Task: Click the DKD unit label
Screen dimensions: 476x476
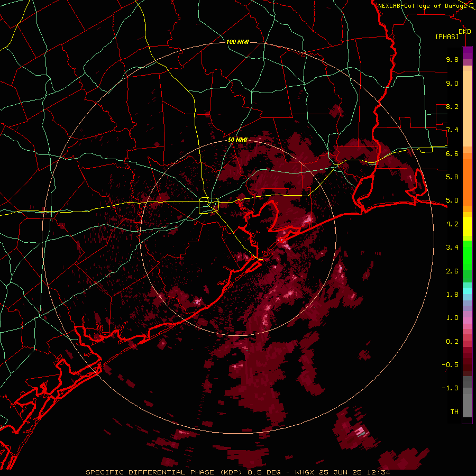Action: point(465,32)
